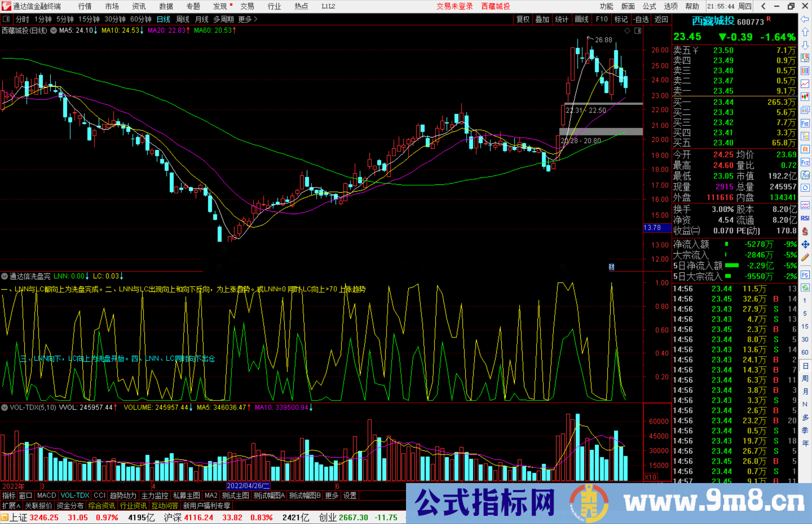812x524 pixels.
Task: Click the 画线 drawing button
Action: [x=582, y=19]
